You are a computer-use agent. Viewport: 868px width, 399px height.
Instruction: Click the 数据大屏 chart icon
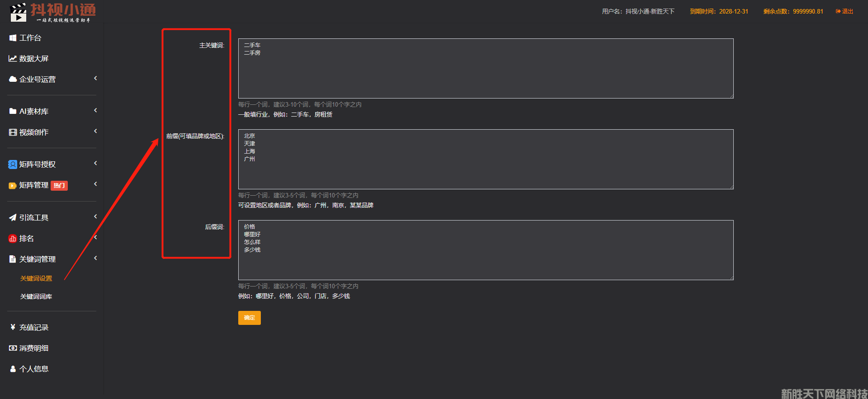13,59
